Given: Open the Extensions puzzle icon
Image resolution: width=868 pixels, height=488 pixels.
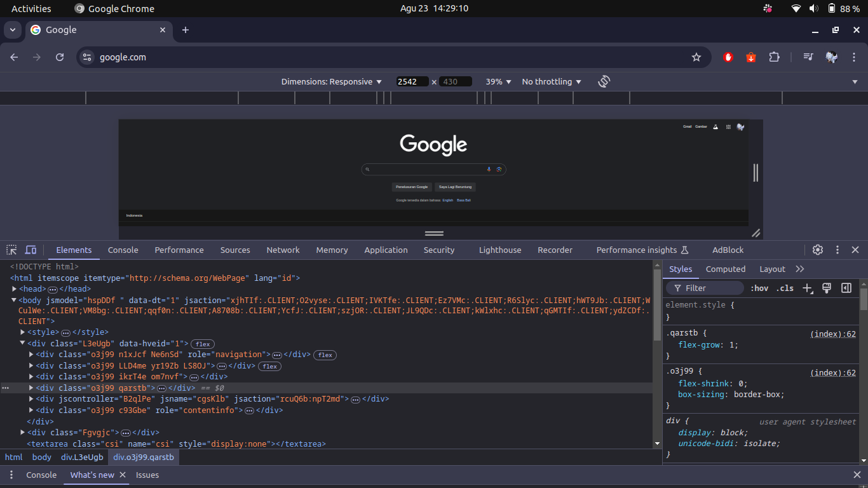Looking at the screenshot, I should (x=774, y=57).
